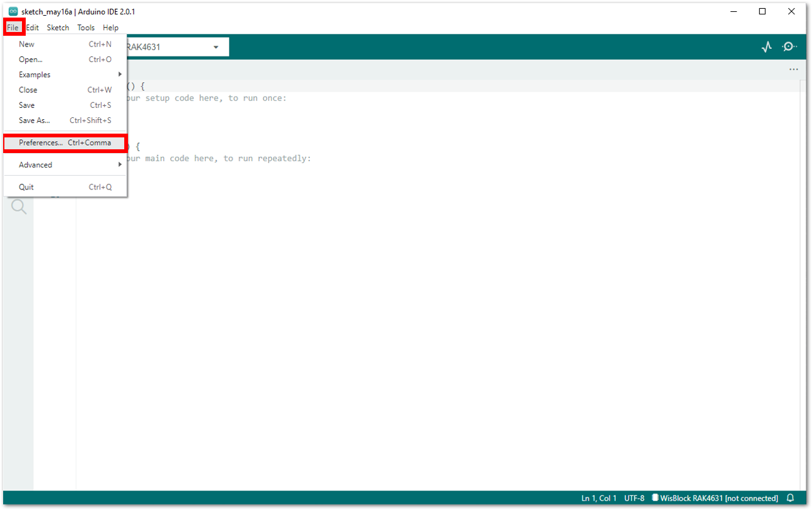
Task: Open notifications bell in status bar
Action: (x=791, y=498)
